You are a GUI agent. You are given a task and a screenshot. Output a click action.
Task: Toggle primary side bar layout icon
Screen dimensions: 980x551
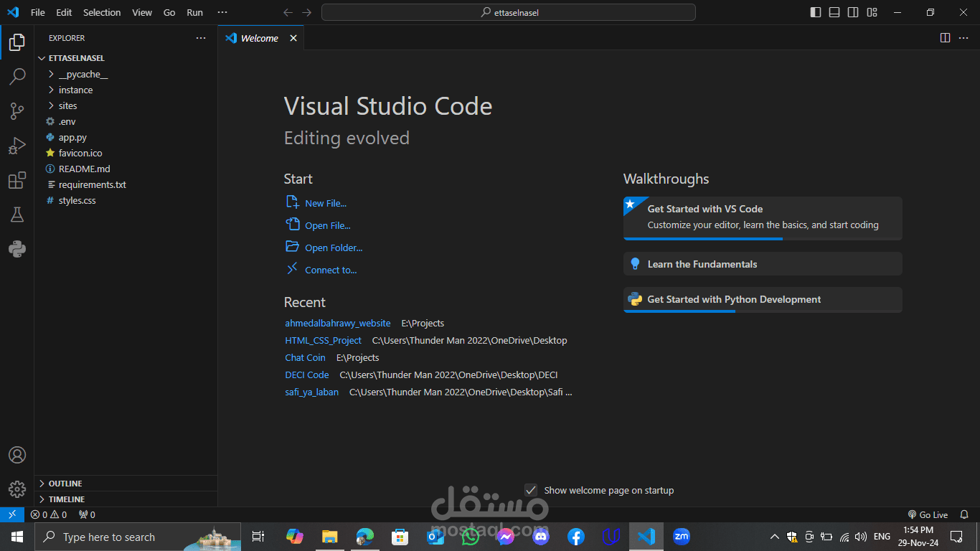816,12
